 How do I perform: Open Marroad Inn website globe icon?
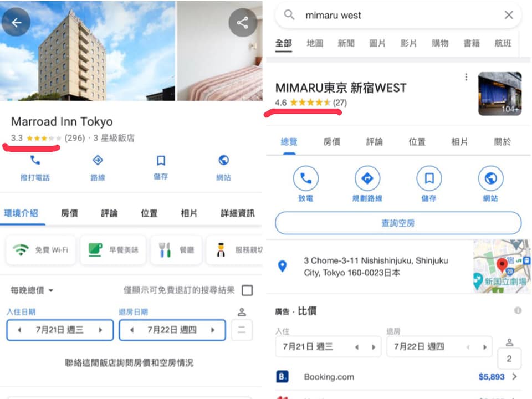(x=224, y=161)
